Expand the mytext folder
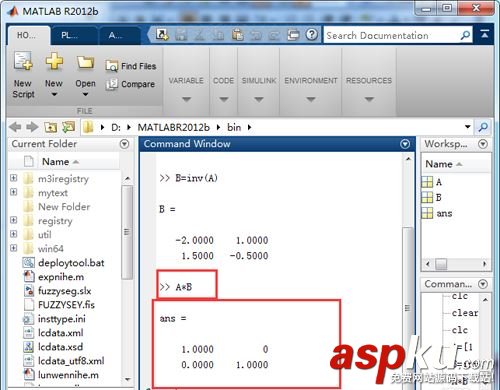The width and height of the screenshot is (500, 390). (x=14, y=192)
